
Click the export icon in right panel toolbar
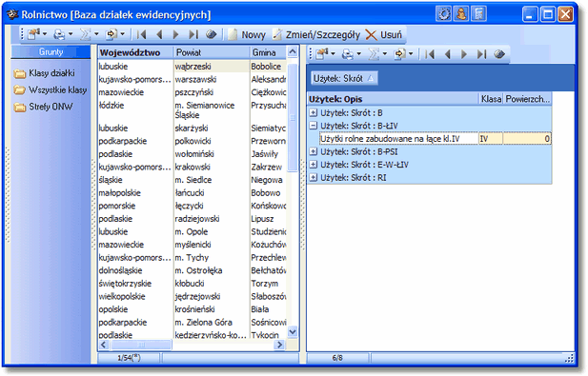(322, 54)
